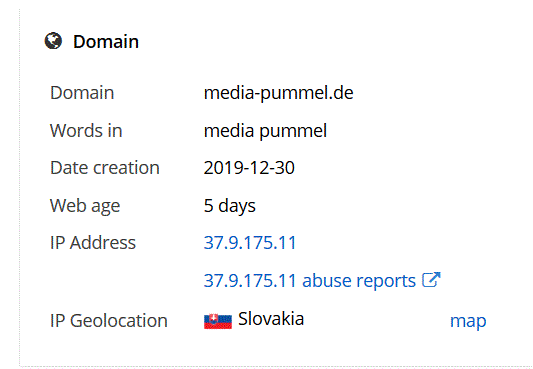
Task: Click the globe icon beside Domain heading
Action: click(x=53, y=41)
